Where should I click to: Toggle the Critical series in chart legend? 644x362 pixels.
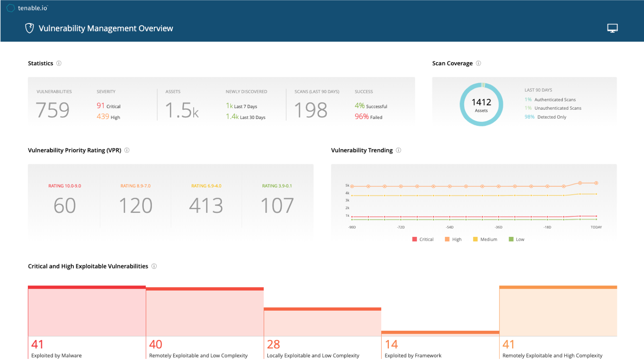(x=423, y=240)
